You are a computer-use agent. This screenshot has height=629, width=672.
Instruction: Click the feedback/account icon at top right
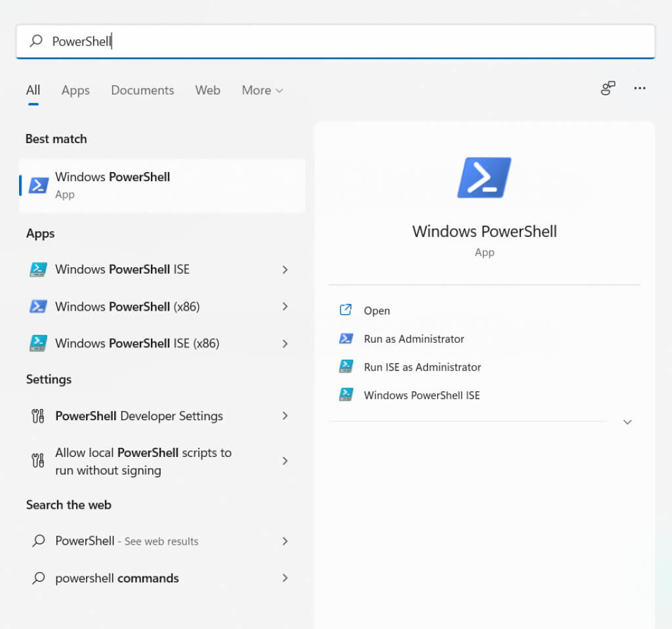point(608,88)
